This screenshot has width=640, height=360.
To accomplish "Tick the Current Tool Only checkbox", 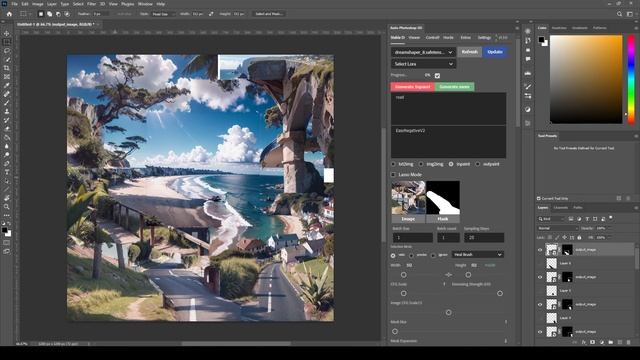I will [x=539, y=198].
